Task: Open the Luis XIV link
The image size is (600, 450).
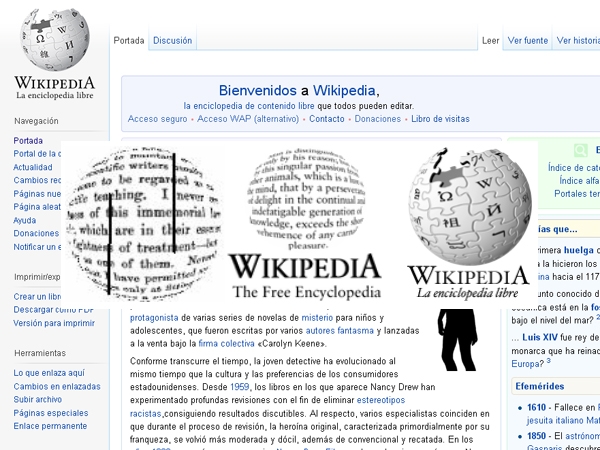Action: (x=540, y=338)
